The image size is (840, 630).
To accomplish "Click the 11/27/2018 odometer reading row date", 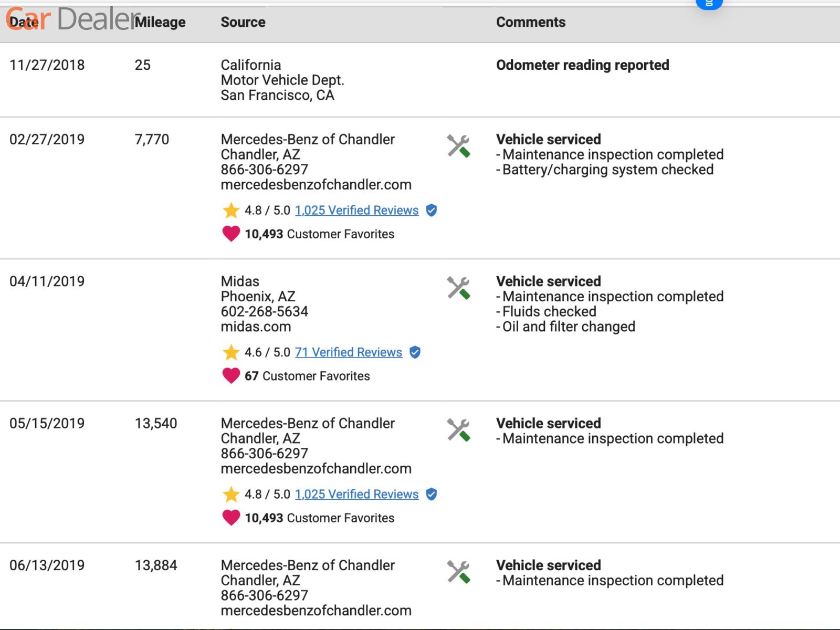I will click(x=47, y=65).
